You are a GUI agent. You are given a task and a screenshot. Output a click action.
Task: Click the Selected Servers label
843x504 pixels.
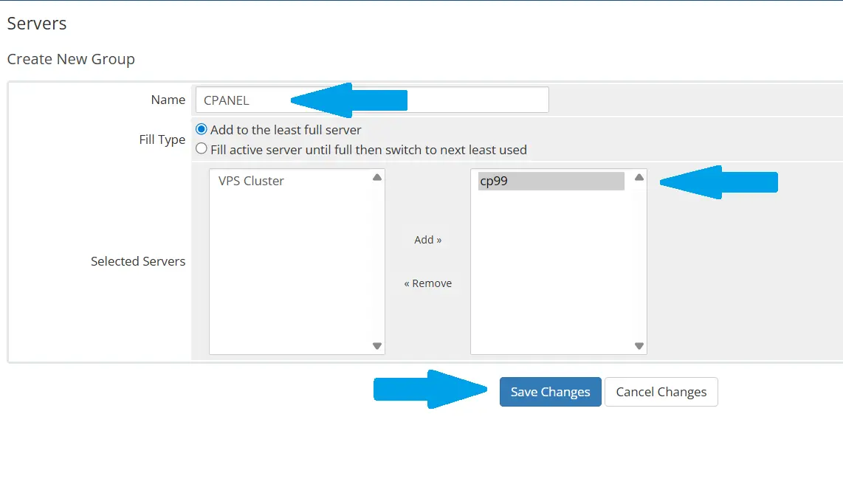pos(138,261)
